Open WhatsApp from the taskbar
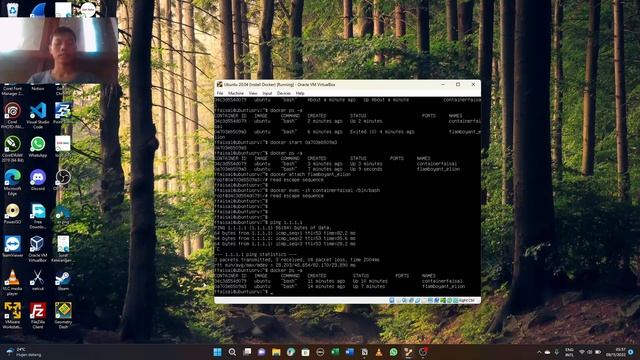Viewport: 640px width, 360px height. tap(394, 352)
